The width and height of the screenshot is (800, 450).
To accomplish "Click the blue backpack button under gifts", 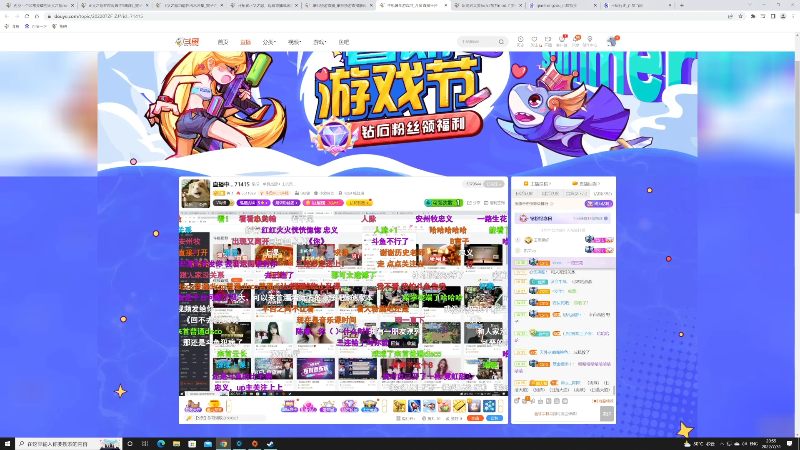I will [494, 418].
